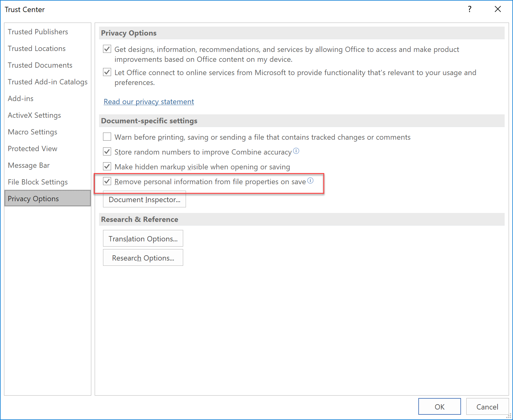The height and width of the screenshot is (420, 513).
Task: Open the Trusted Publishers section
Action: [x=38, y=32]
